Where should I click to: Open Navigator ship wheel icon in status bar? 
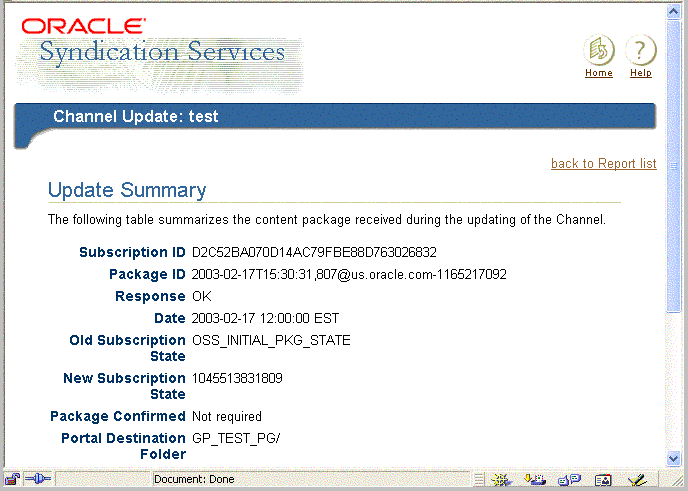click(x=501, y=480)
